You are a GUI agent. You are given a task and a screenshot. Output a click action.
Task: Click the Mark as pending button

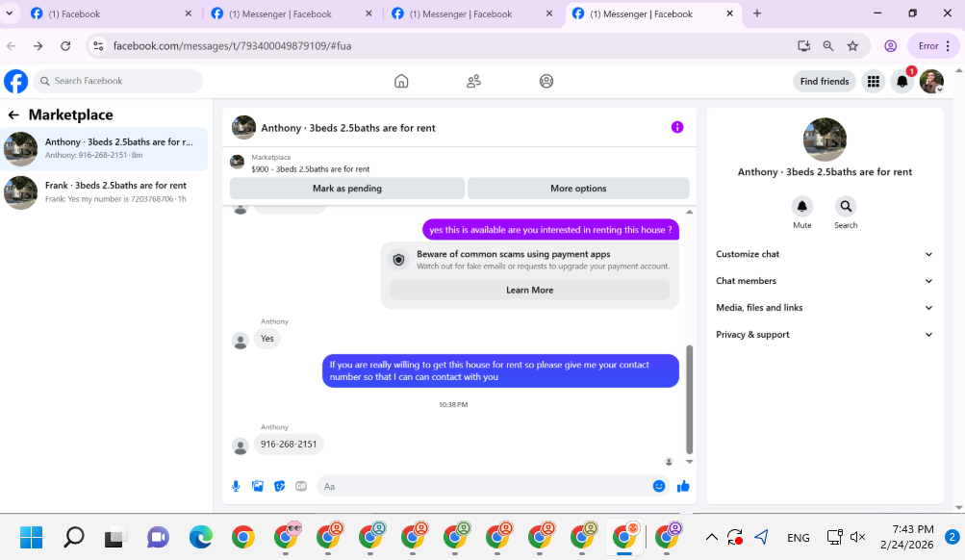[347, 189]
